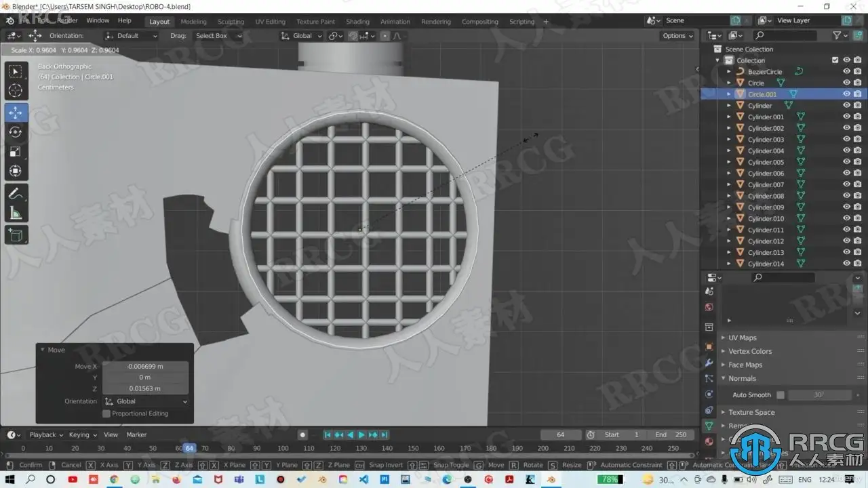The width and height of the screenshot is (868, 488).
Task: Activate the Transform tool in the left toolbar
Action: 16,171
